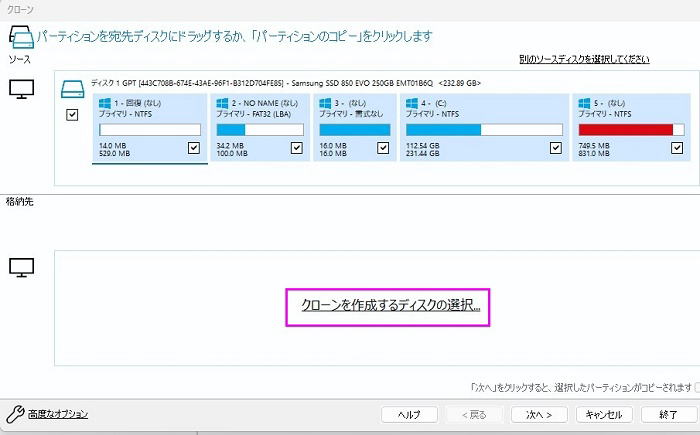Uncheck the partition 4 (C:) checkbox

555,148
